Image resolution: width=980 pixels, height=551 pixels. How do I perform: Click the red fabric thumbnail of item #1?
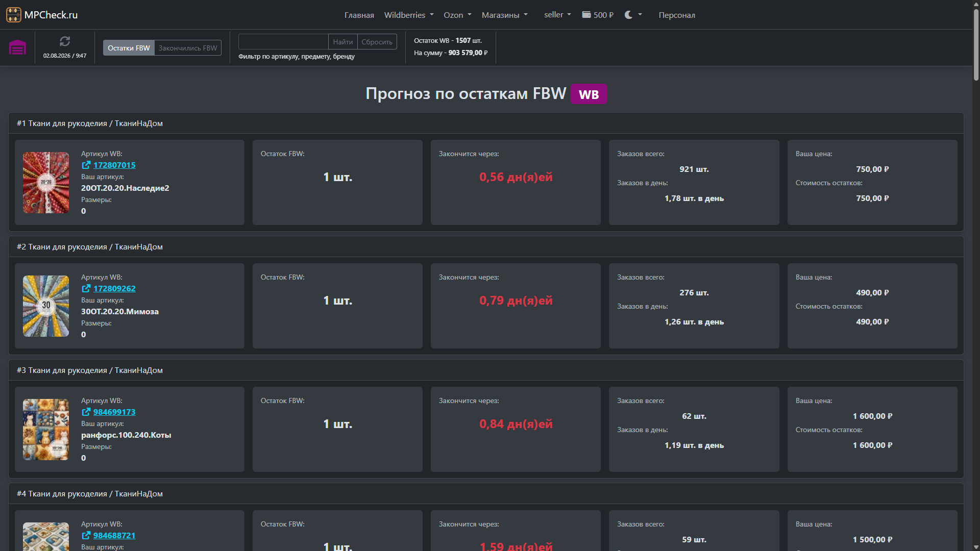coord(46,183)
